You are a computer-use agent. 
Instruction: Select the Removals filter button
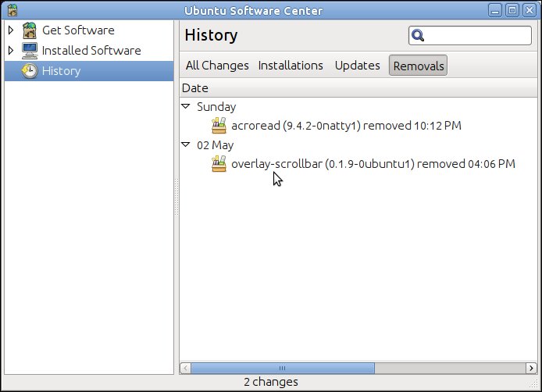(419, 66)
